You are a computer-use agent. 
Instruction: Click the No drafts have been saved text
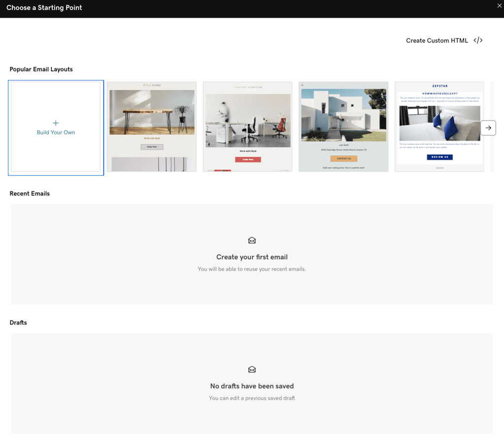tap(252, 386)
